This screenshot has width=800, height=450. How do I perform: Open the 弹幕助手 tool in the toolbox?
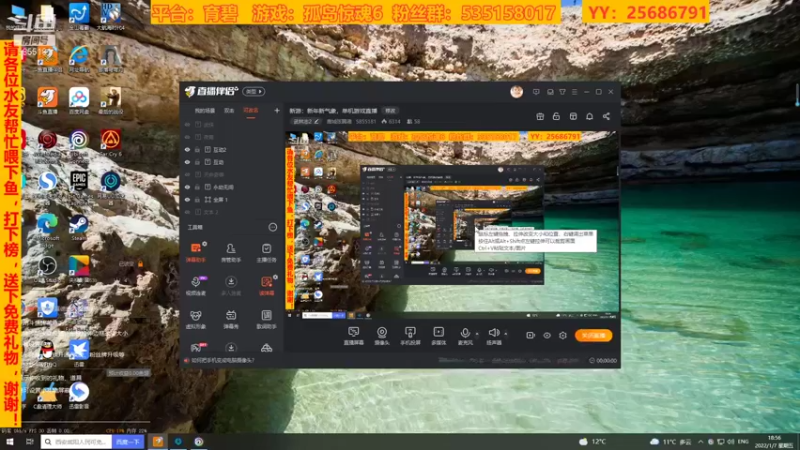(x=195, y=252)
